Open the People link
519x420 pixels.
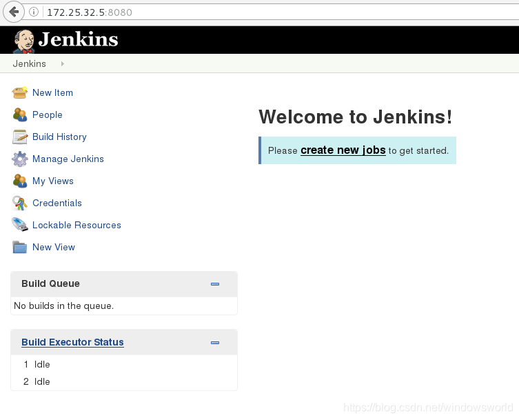point(48,114)
